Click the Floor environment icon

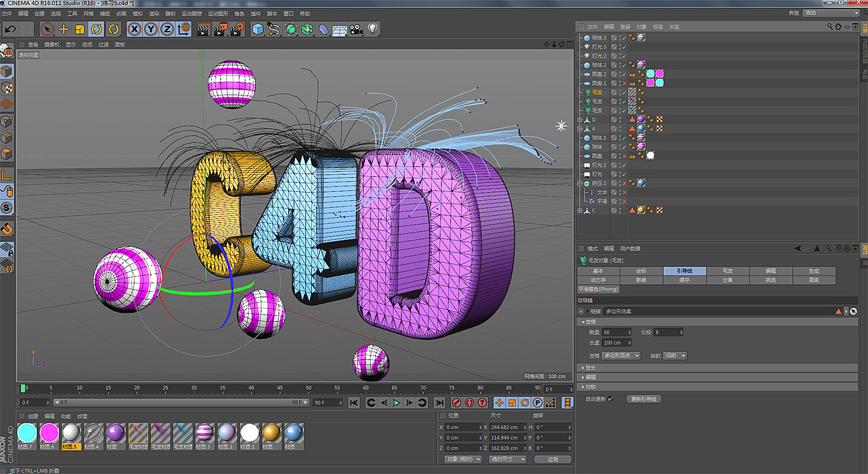[340, 29]
